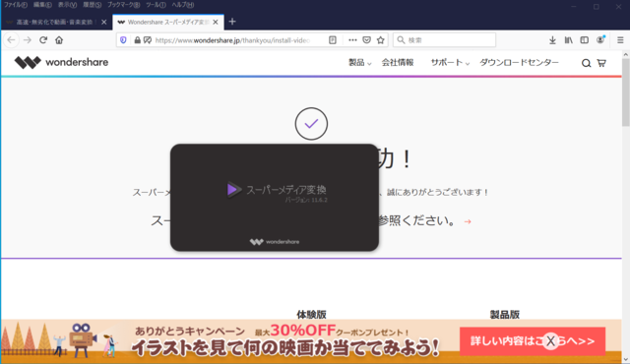Click the red arrow after 参照ください
630x364 pixels.
click(x=468, y=221)
